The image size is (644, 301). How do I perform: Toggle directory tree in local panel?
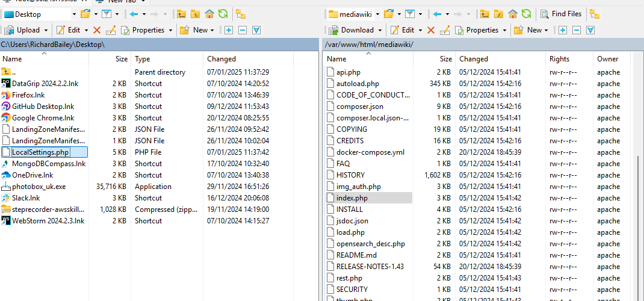point(241,14)
